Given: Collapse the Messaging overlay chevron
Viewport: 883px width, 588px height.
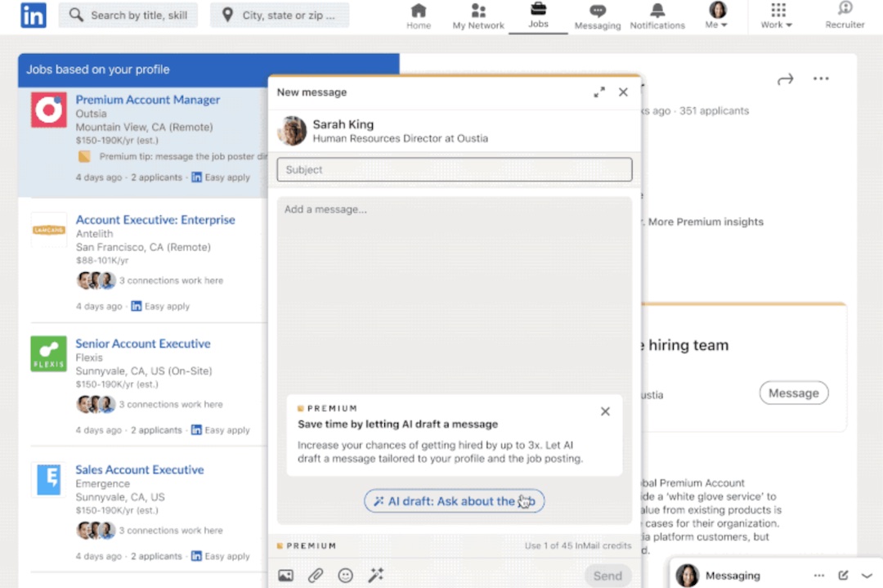Looking at the screenshot, I should click(867, 576).
